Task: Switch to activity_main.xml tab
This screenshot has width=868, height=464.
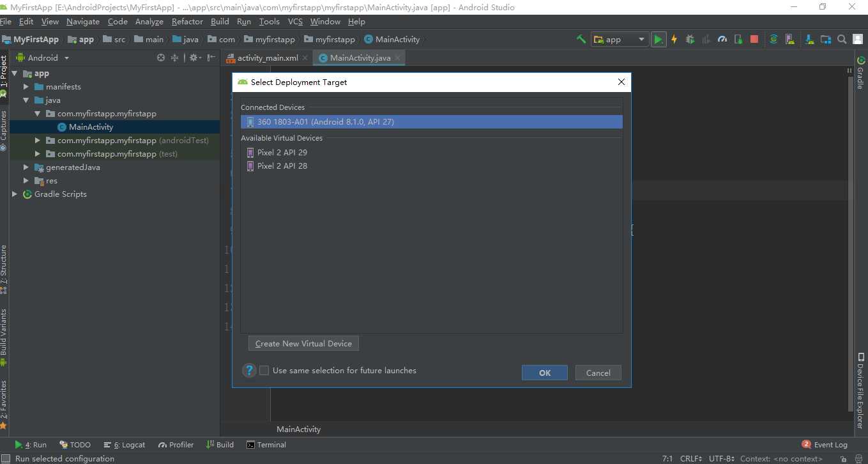Action: 268,58
